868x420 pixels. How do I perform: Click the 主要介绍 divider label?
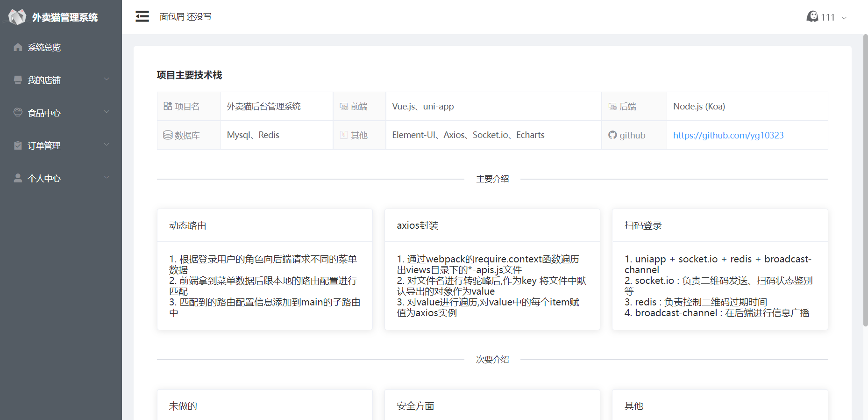tap(492, 179)
